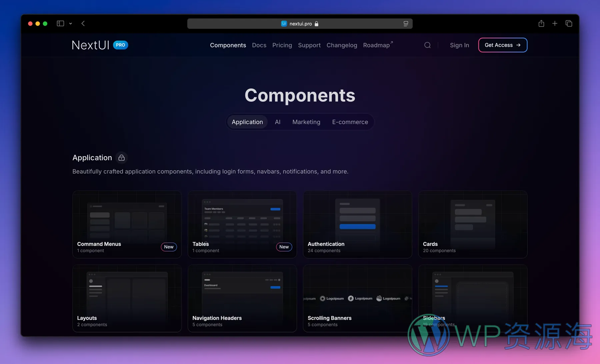Open the Docs nav link

tap(259, 45)
